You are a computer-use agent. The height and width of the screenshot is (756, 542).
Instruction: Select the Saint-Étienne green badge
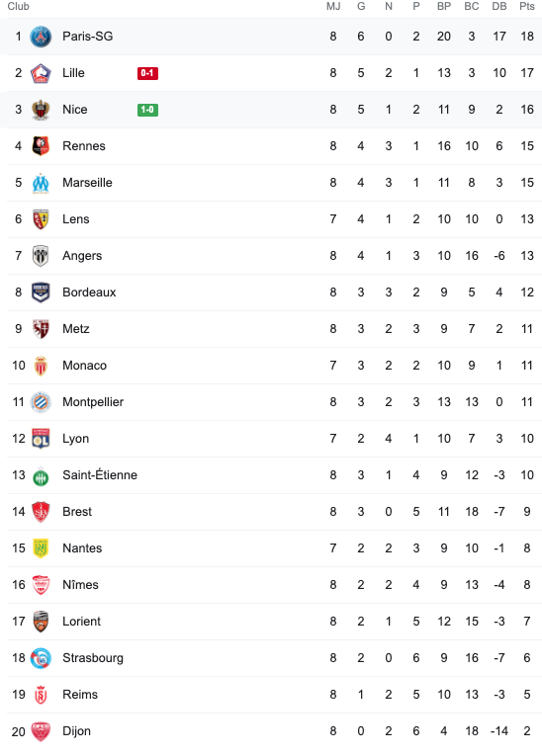tap(41, 476)
